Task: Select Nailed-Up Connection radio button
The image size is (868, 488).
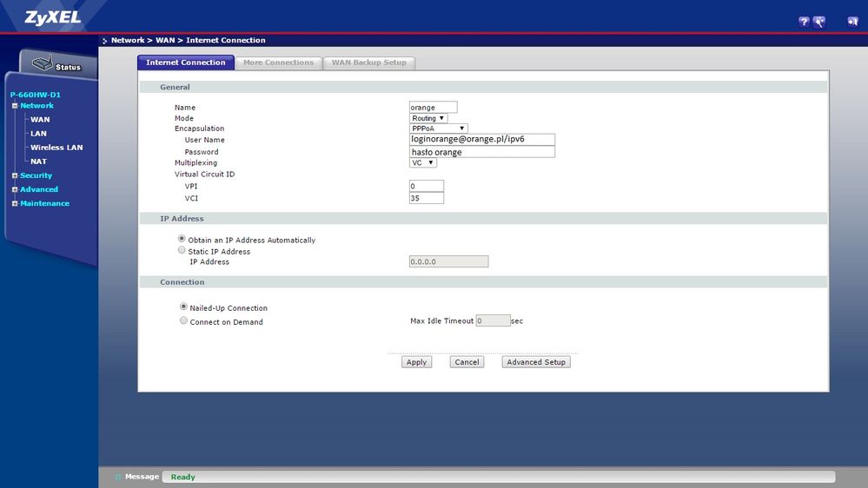Action: coord(183,307)
